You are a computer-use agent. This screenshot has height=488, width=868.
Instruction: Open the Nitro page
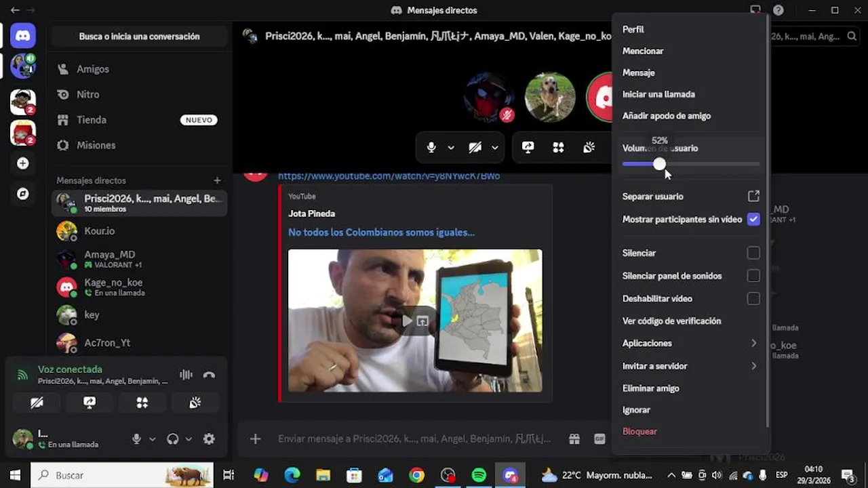point(139,94)
